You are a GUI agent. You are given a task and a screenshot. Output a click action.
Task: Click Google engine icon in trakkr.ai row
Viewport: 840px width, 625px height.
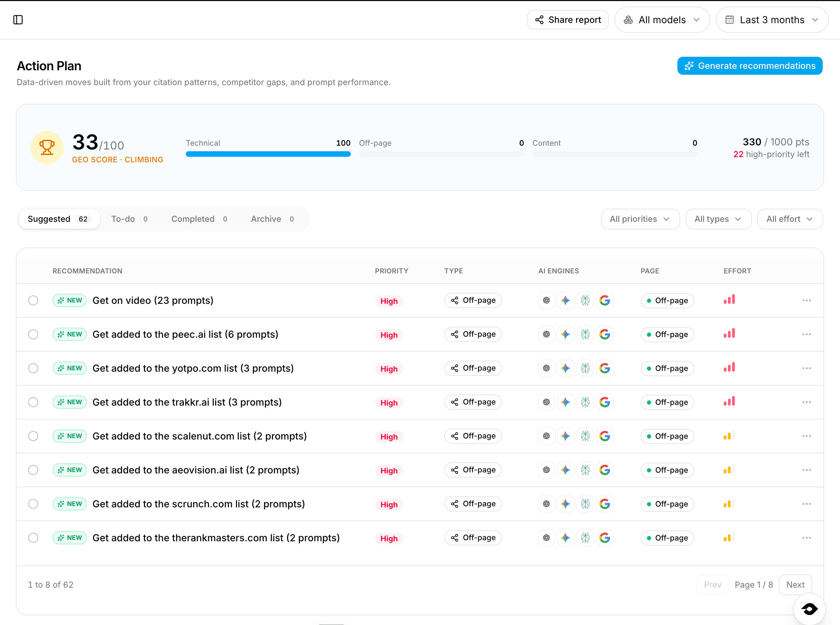[x=605, y=402]
